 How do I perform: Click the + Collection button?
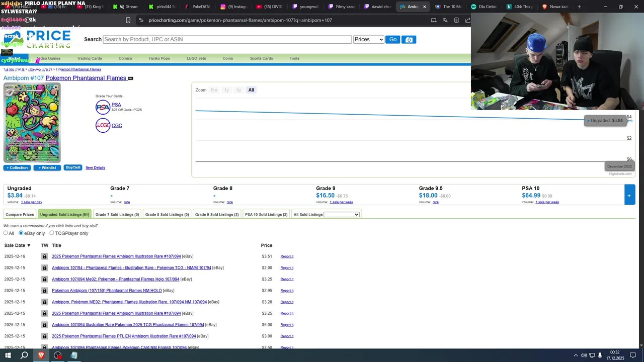(17, 167)
